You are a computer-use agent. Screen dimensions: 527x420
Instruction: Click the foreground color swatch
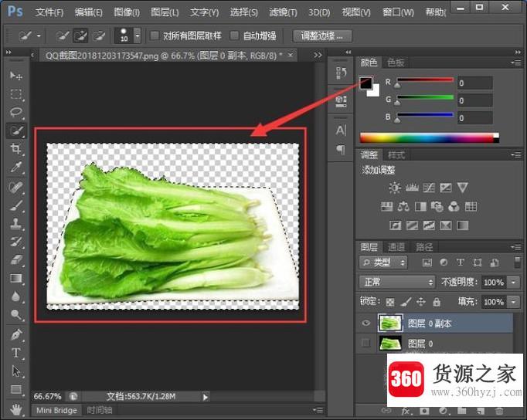pos(365,83)
